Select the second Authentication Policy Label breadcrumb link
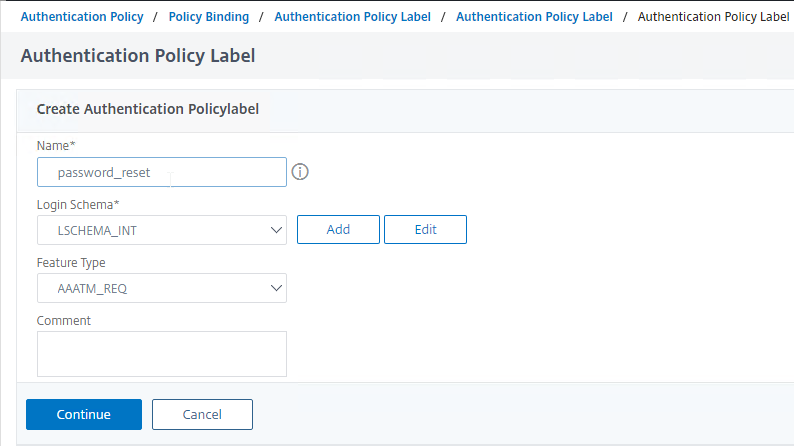 click(534, 17)
